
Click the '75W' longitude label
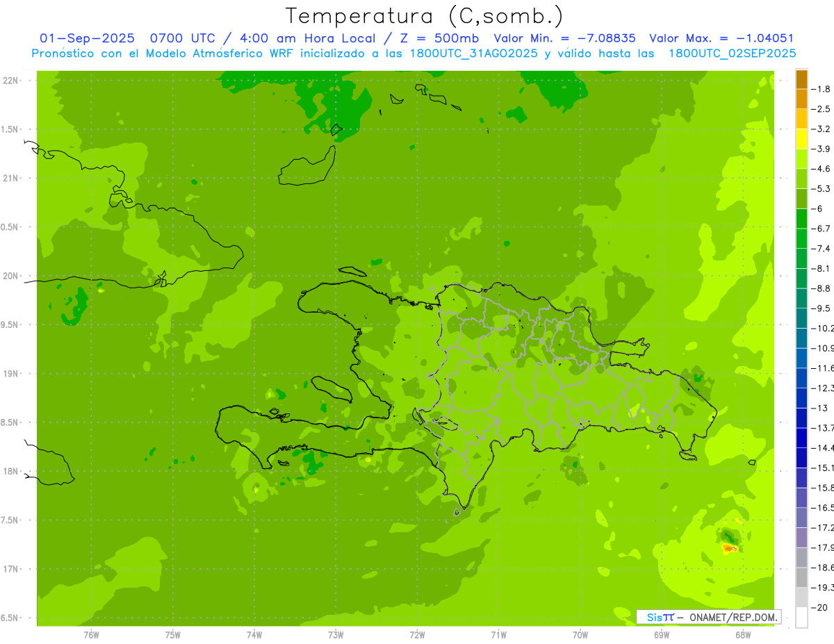point(172,635)
